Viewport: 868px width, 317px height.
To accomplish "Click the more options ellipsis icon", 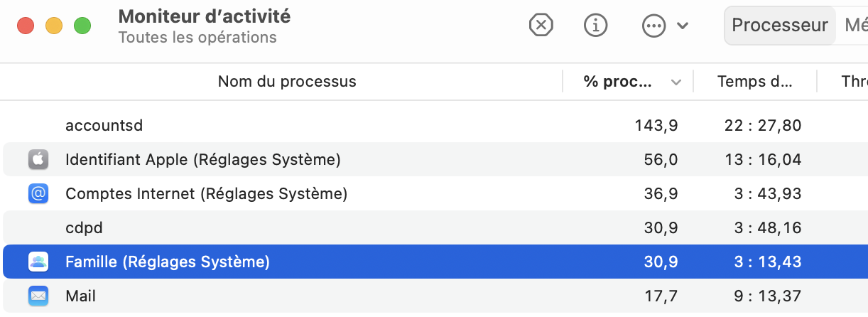I will point(653,26).
